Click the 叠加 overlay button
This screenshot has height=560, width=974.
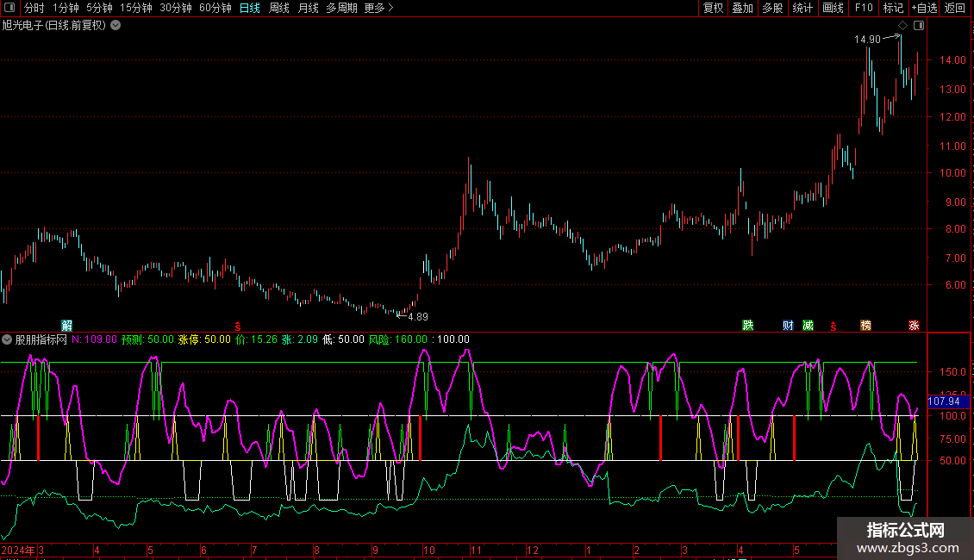pyautogui.click(x=743, y=8)
